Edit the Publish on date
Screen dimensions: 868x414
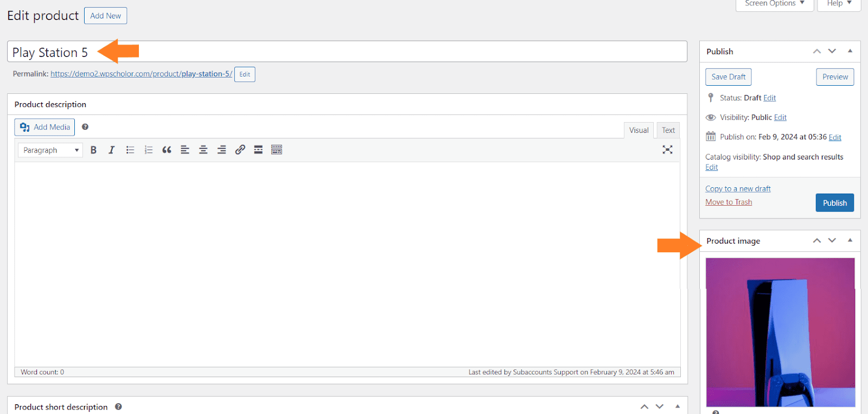(835, 137)
